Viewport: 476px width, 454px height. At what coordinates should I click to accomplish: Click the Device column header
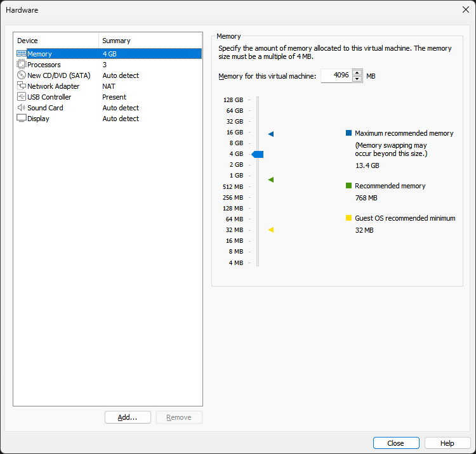coord(56,41)
